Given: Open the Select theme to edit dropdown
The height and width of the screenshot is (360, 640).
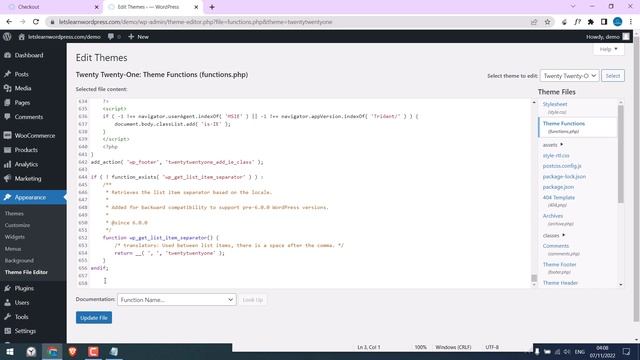Looking at the screenshot, I should pos(569,76).
